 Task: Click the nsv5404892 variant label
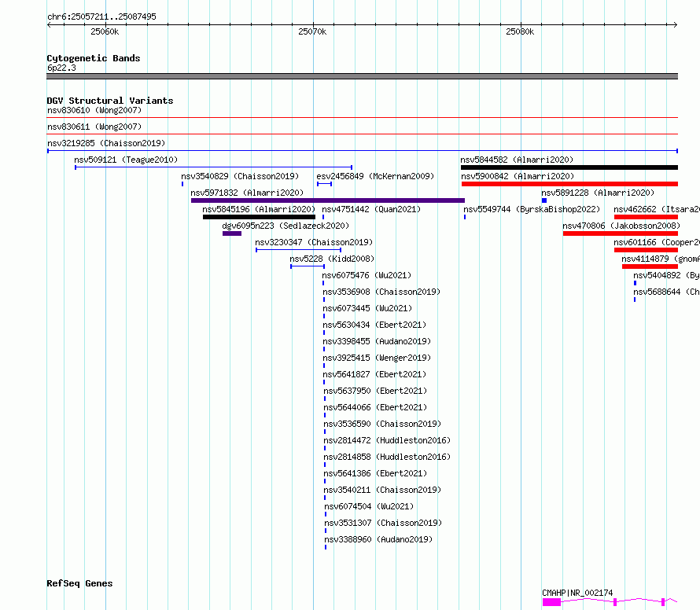(x=666, y=275)
